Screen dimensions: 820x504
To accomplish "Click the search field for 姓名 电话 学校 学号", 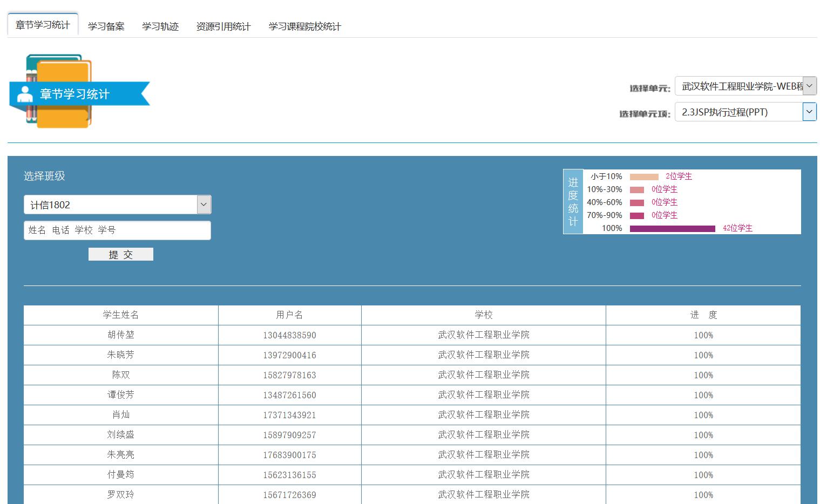I will pos(117,230).
